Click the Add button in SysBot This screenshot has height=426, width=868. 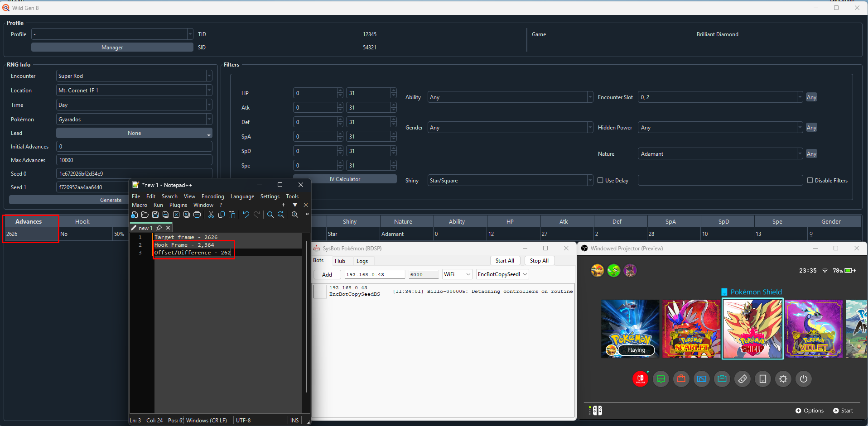[327, 274]
